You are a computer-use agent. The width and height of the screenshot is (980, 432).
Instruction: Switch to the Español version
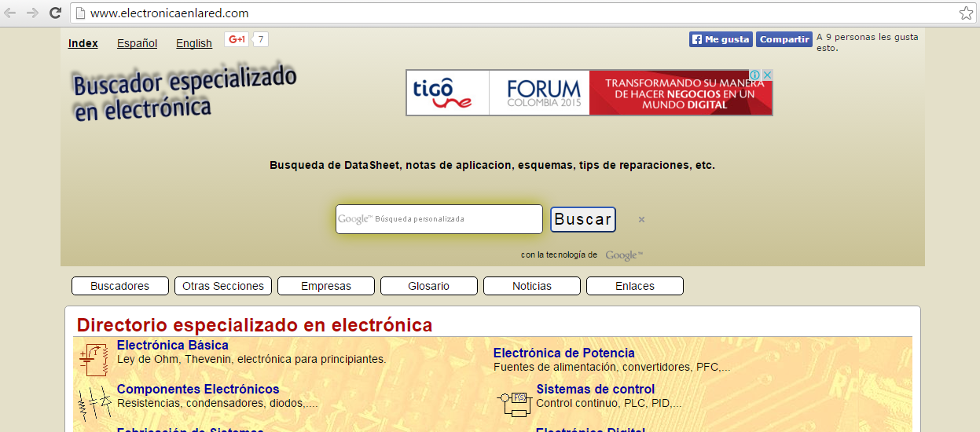[x=137, y=43]
